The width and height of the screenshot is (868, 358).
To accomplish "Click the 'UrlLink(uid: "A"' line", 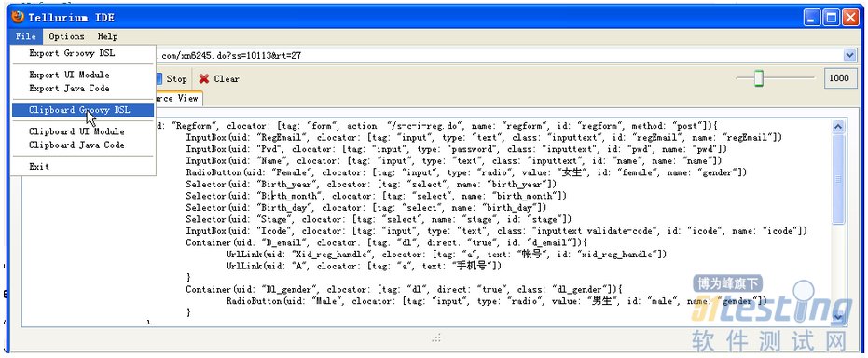I will click(364, 266).
